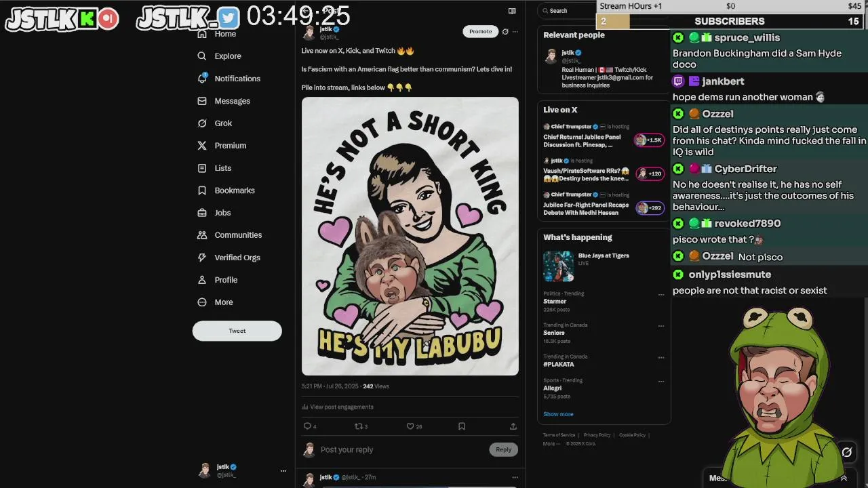Open Lists in the sidebar

(214, 168)
